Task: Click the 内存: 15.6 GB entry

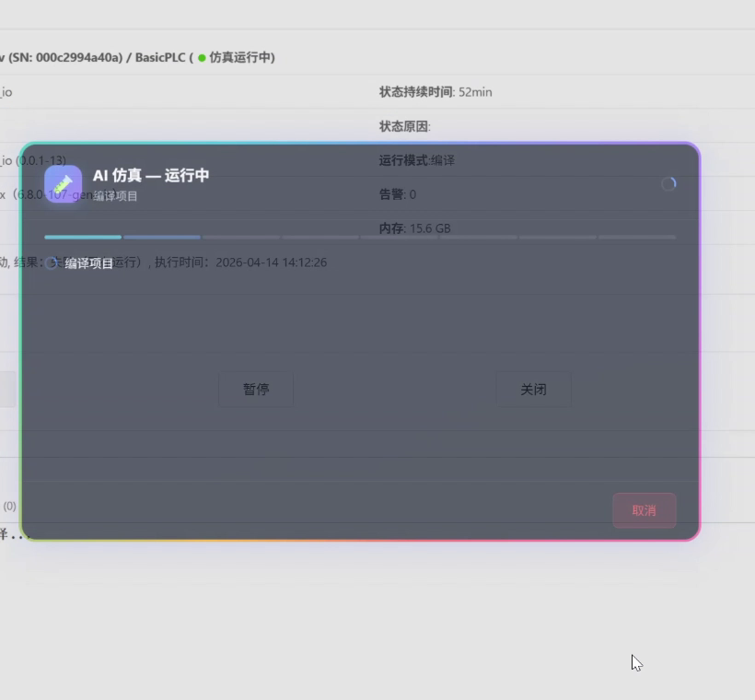Action: pos(414,228)
